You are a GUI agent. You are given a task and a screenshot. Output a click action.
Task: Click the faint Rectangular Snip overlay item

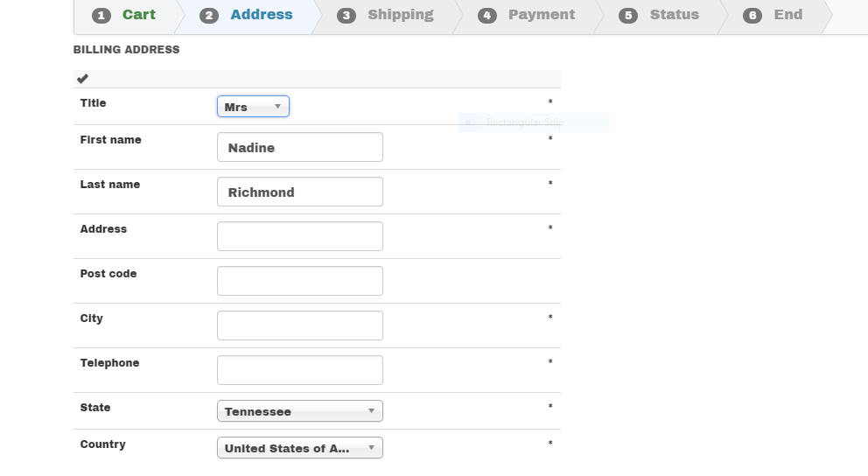coord(525,123)
